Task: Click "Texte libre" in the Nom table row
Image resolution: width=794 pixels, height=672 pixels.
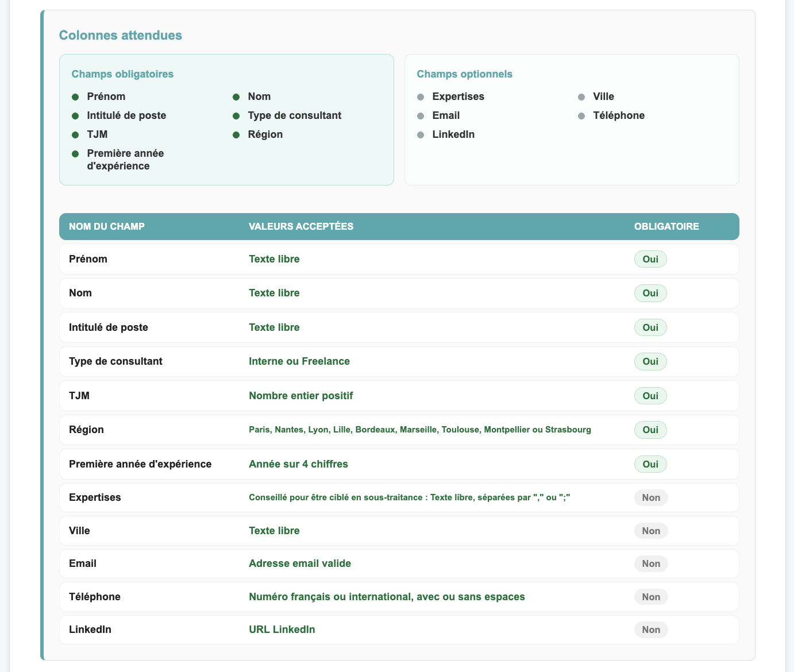Action: click(274, 293)
